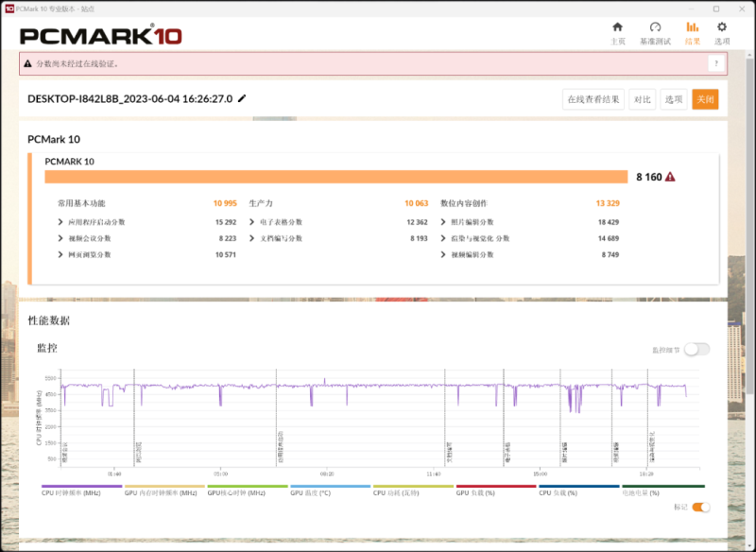Screen dimensions: 756x552
Task: Enable the 监控细节 toggle switch
Action: click(x=696, y=350)
